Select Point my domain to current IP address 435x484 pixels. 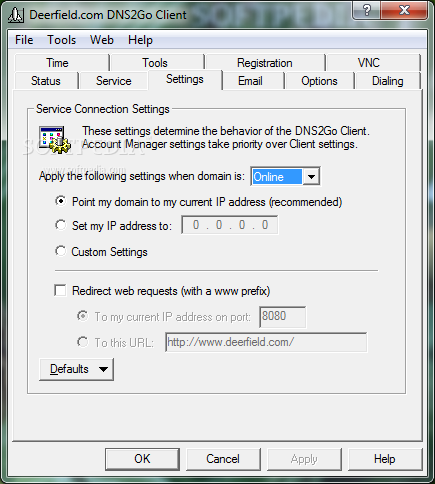click(60, 201)
